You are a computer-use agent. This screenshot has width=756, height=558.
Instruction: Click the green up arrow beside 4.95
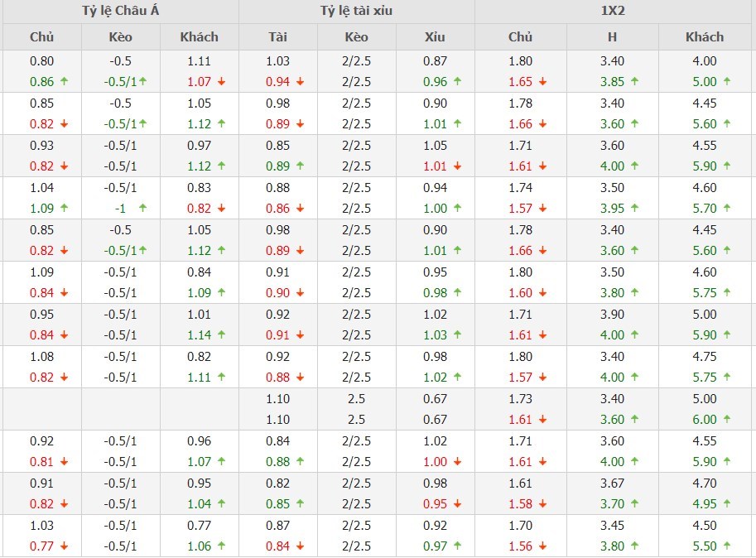(727, 504)
